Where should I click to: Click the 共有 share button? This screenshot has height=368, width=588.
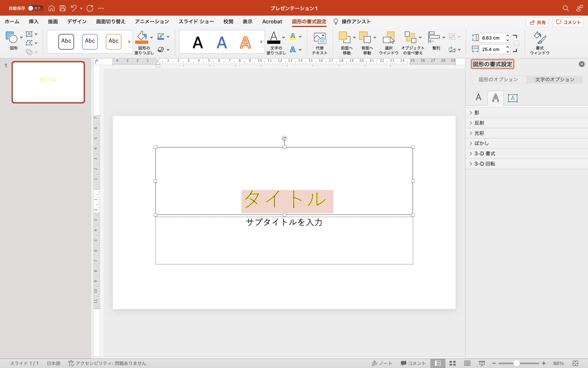(x=537, y=22)
